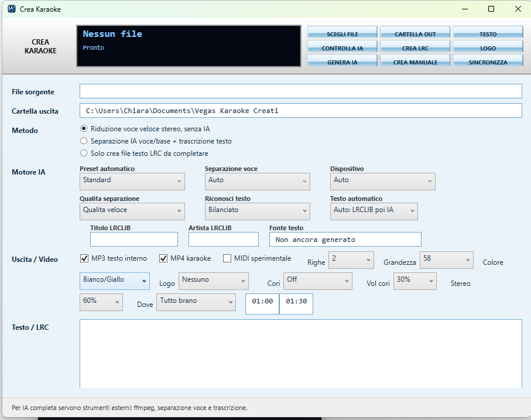This screenshot has height=420, width=531.
Task: Maximize the Crea Karaoke window
Action: 491,9
